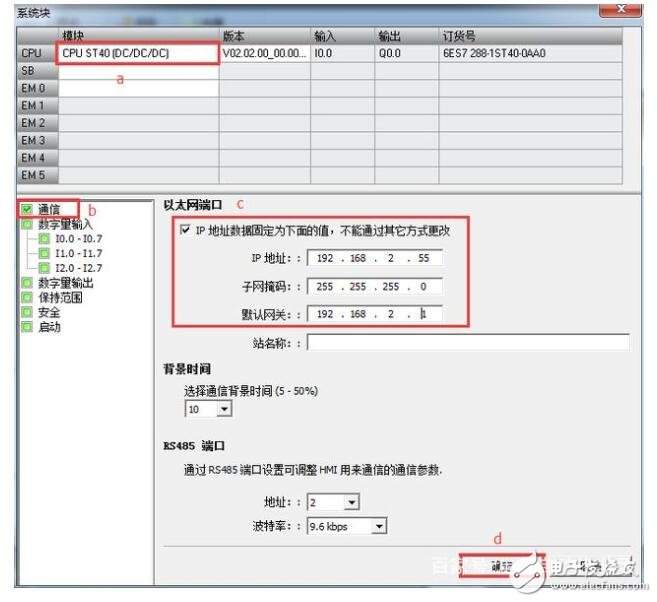Select the EM 4 row header
The width and height of the screenshot is (657, 602).
coord(37,158)
